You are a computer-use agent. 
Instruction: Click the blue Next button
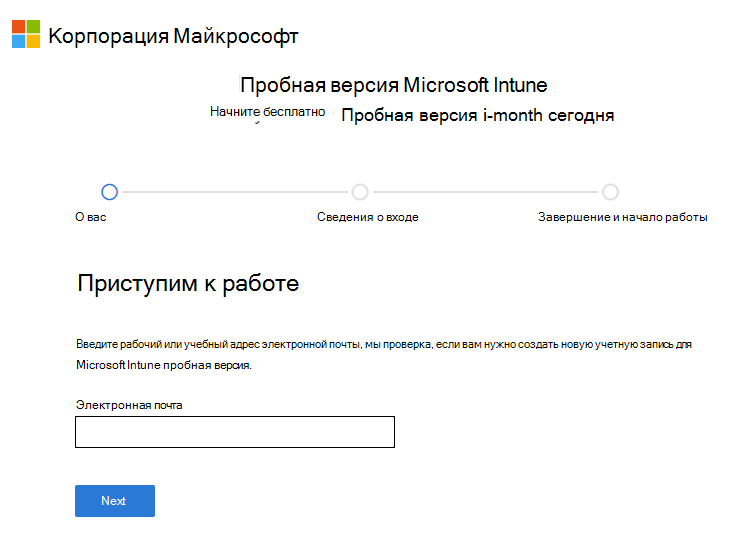(115, 501)
